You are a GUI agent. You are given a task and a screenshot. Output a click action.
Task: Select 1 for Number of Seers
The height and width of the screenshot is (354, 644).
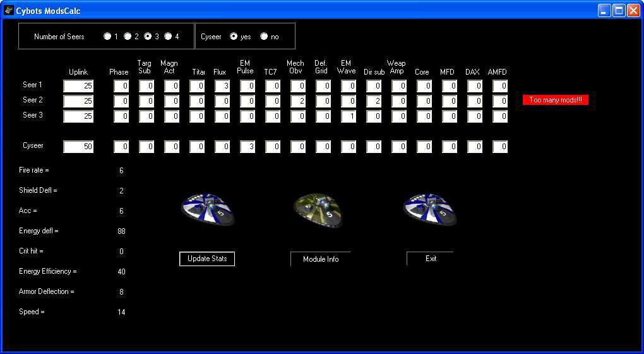(107, 37)
